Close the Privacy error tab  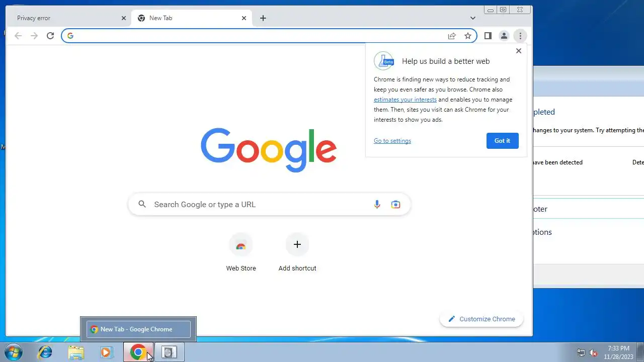coord(124,18)
